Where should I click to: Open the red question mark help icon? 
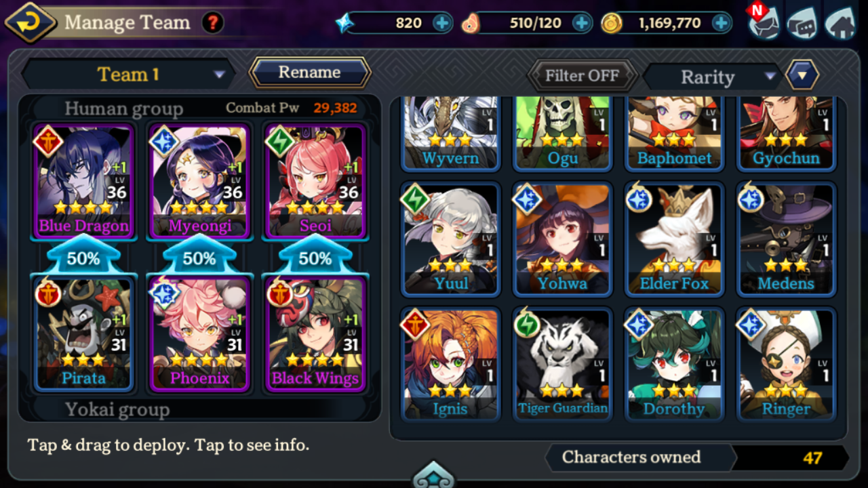pos(213,23)
